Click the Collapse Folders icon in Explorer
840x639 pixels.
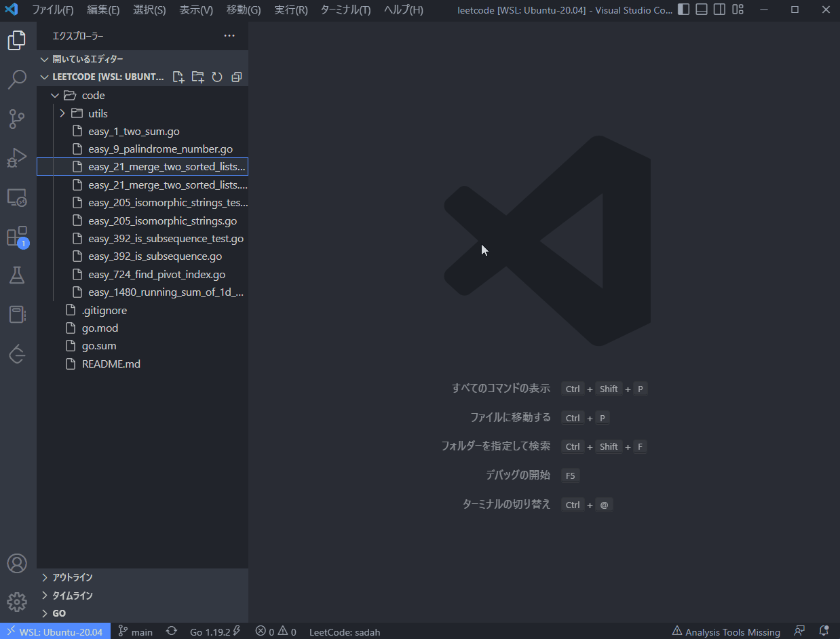pyautogui.click(x=236, y=77)
